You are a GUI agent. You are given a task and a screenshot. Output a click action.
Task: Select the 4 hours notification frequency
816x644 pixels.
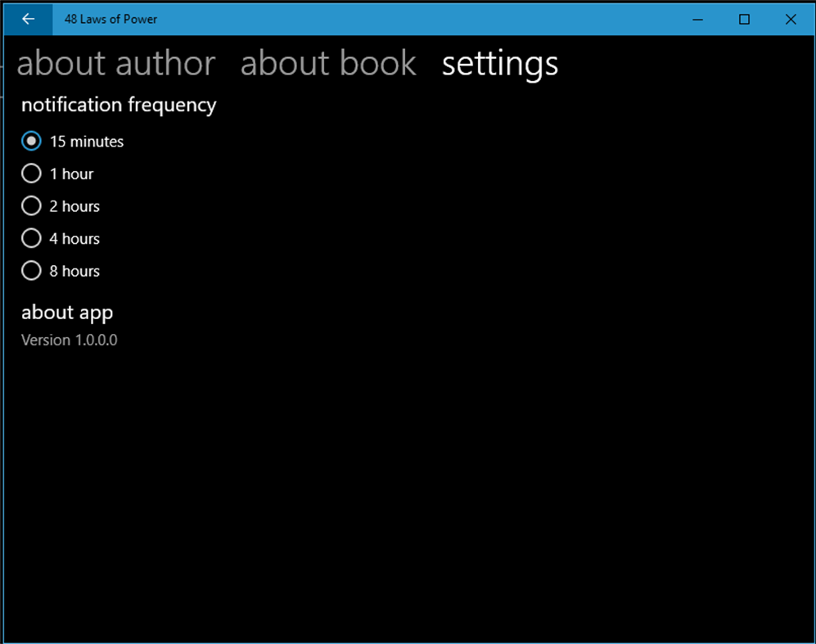[31, 238]
